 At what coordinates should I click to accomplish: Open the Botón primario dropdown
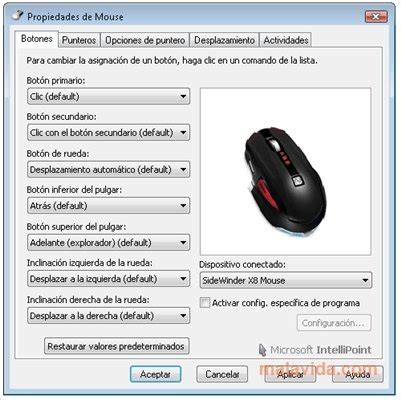pos(109,96)
